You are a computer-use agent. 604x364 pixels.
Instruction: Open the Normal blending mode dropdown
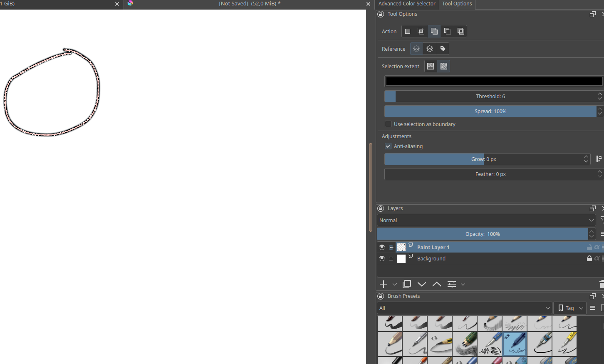[x=486, y=220]
